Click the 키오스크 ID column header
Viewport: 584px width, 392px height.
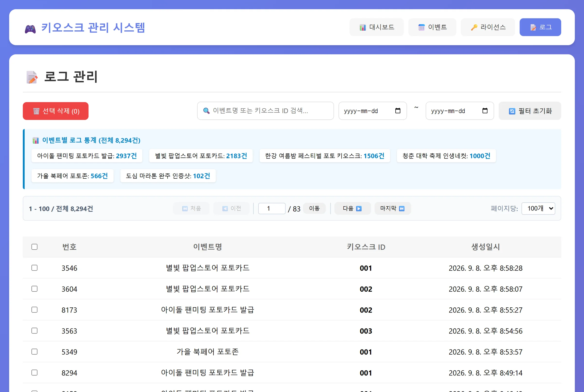tap(366, 247)
